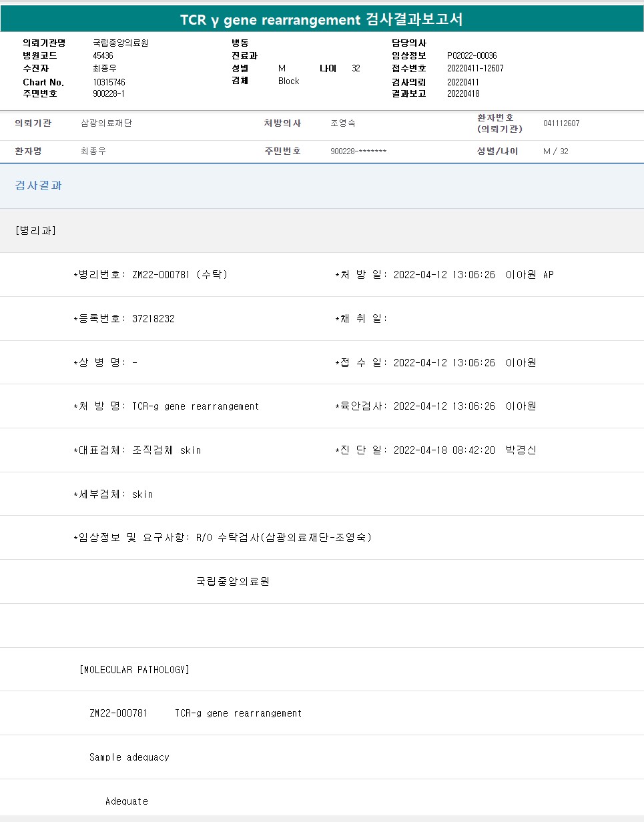Click the [병리과] department label

(35, 230)
